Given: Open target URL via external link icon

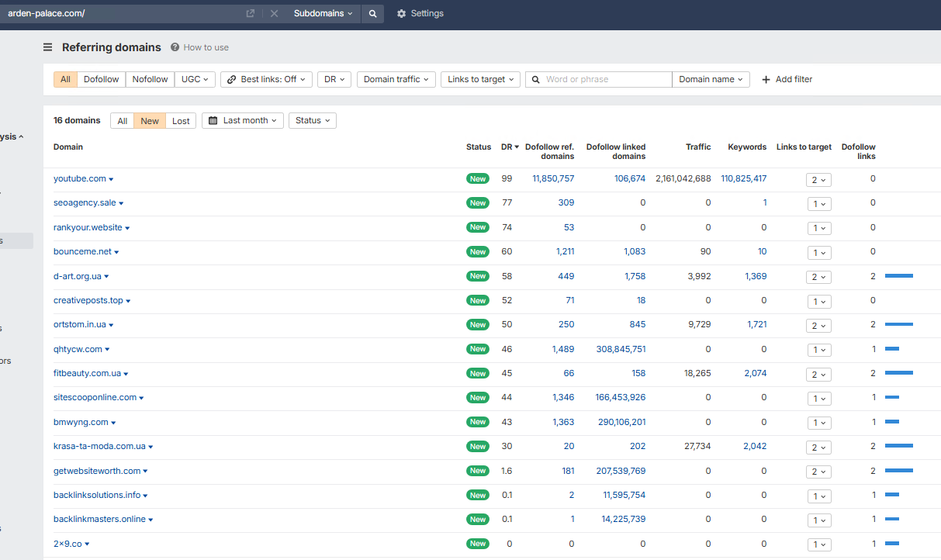Looking at the screenshot, I should click(x=251, y=14).
